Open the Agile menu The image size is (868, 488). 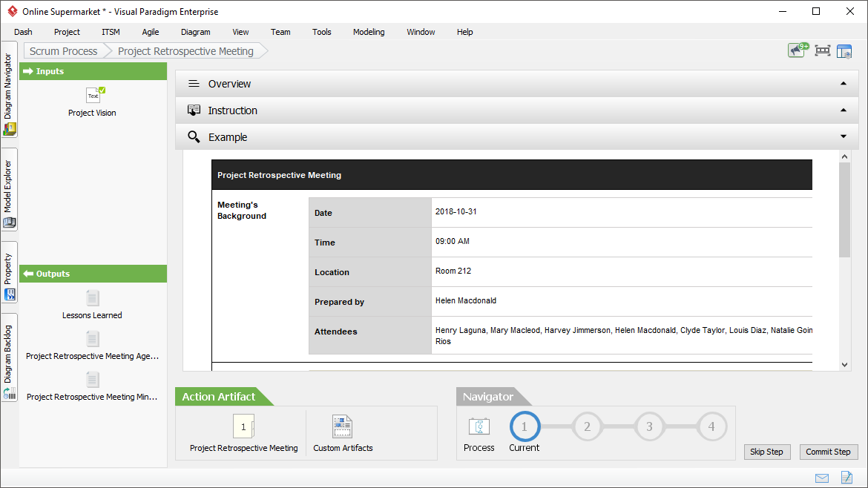click(x=151, y=32)
